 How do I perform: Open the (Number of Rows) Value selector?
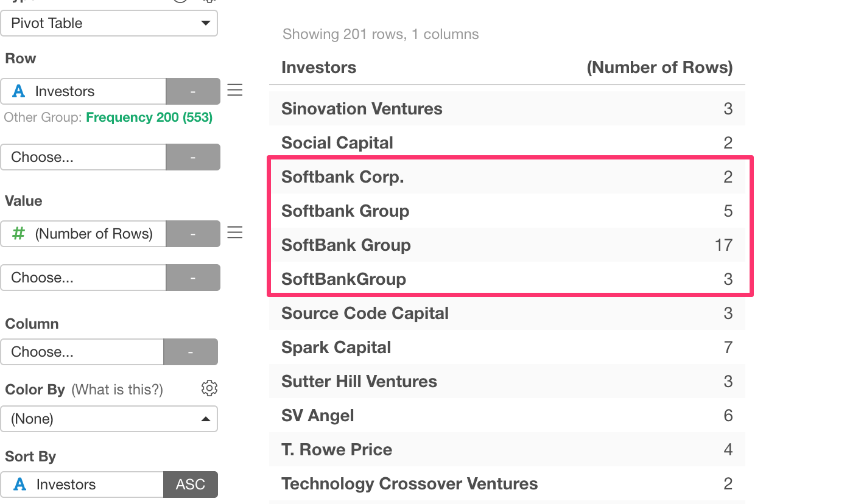point(83,234)
